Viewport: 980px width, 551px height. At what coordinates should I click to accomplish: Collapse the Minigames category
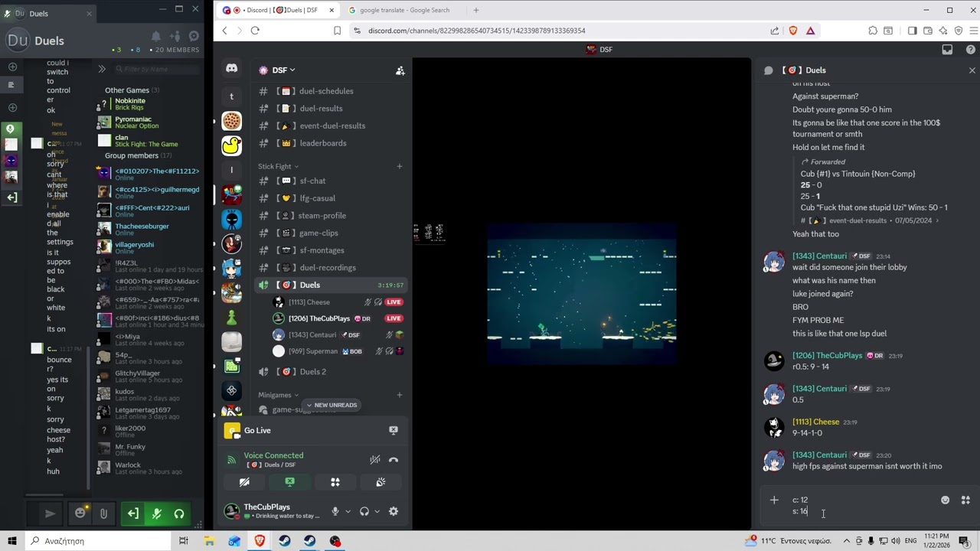[278, 395]
